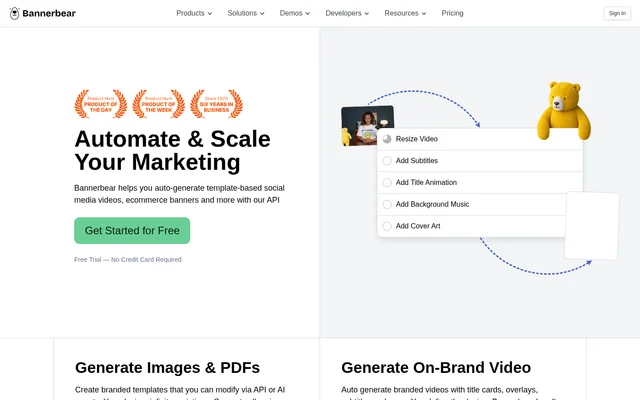The height and width of the screenshot is (400, 640).
Task: Click the Product of the Week badge
Action: [158, 104]
